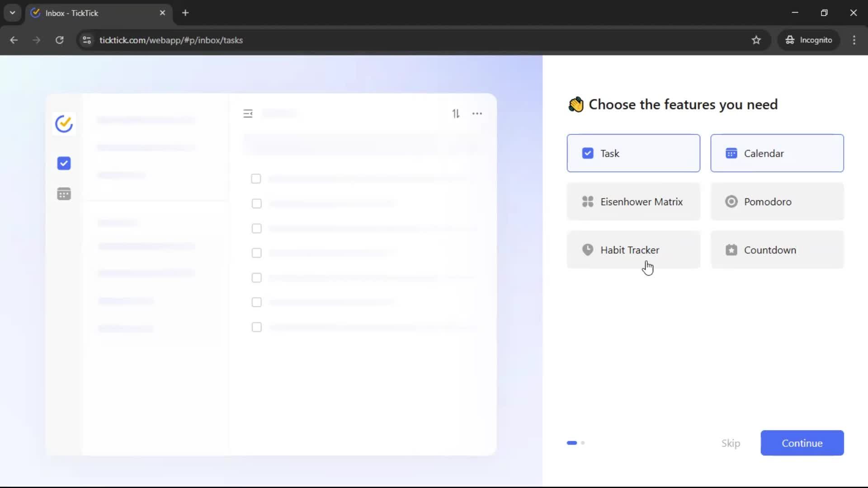868x488 pixels.
Task: Click the sort arrows icon in preview
Action: [456, 114]
